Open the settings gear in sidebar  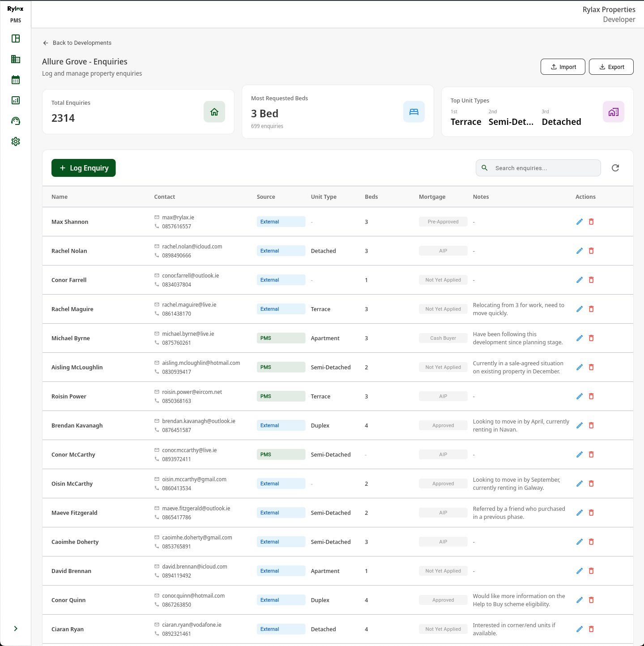16,141
